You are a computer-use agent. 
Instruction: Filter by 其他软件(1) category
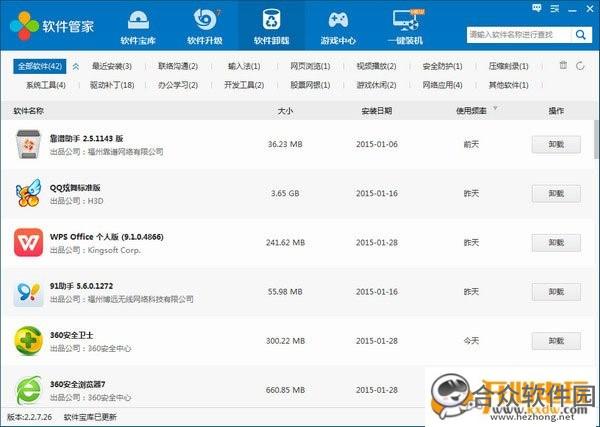point(509,85)
